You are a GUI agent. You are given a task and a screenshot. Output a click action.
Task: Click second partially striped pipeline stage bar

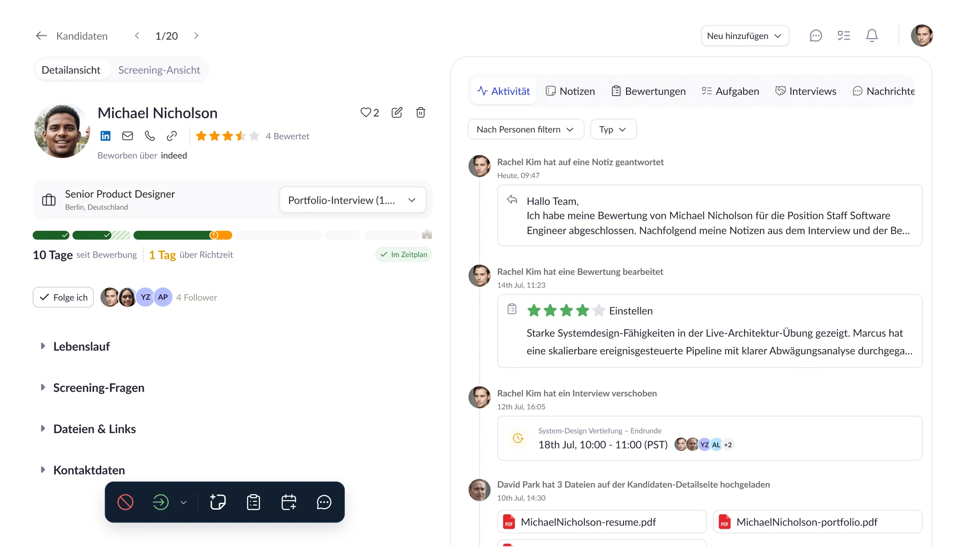(x=101, y=235)
